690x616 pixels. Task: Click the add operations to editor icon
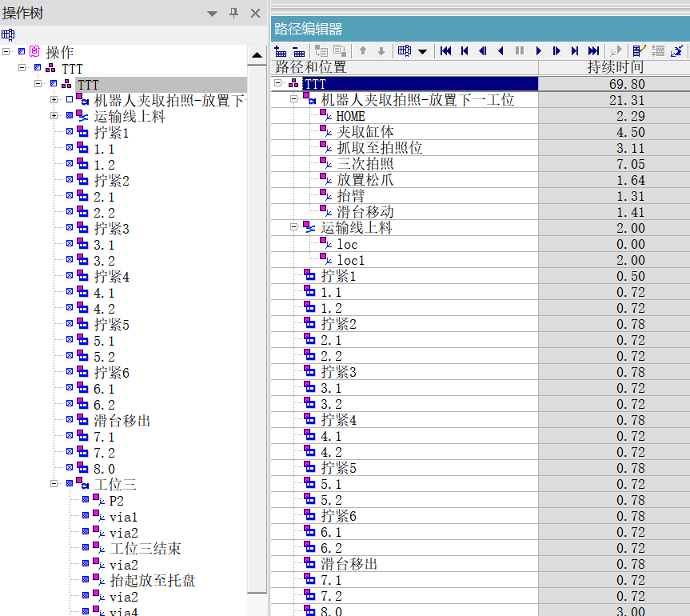coord(280,51)
